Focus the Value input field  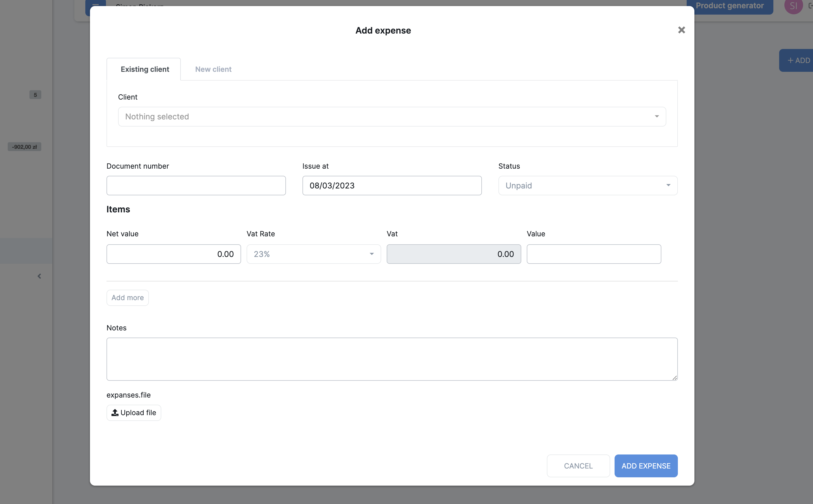pos(594,254)
